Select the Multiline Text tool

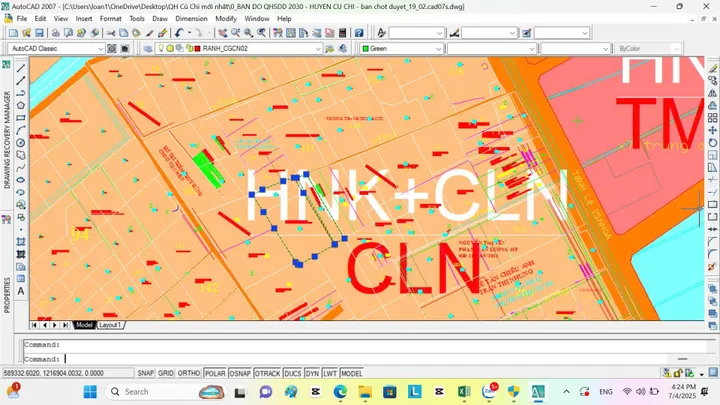[x=21, y=291]
